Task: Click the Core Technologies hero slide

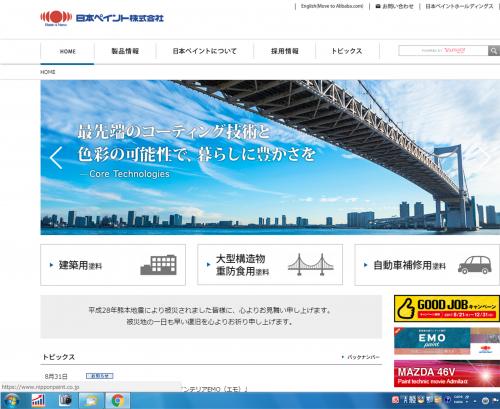Action: click(x=270, y=157)
